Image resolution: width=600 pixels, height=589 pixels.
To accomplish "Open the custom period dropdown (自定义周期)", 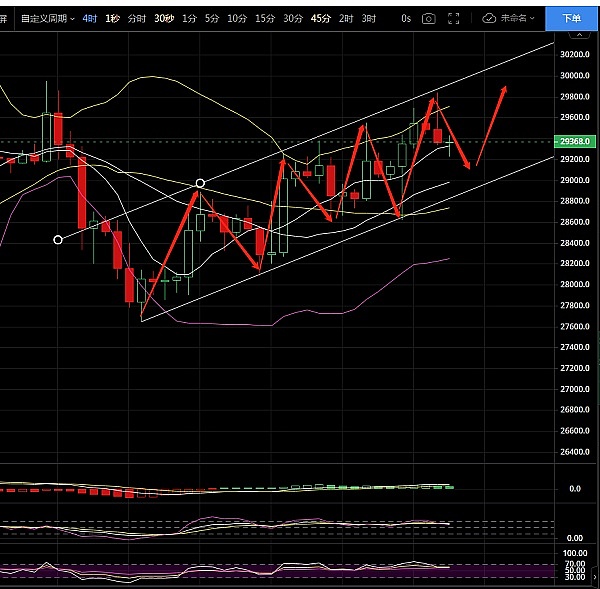I will [47, 18].
